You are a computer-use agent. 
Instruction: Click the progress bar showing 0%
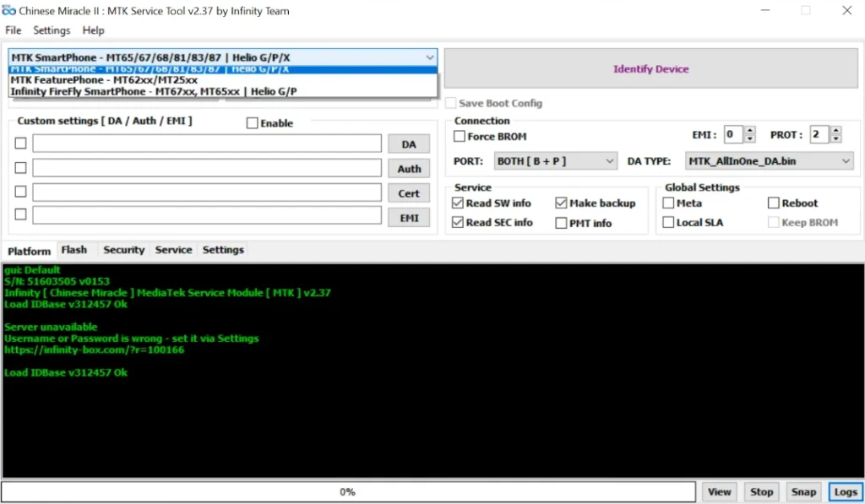point(348,491)
